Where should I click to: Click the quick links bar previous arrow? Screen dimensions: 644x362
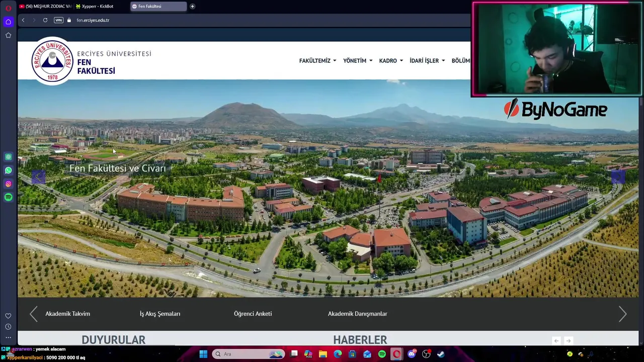[x=33, y=314]
